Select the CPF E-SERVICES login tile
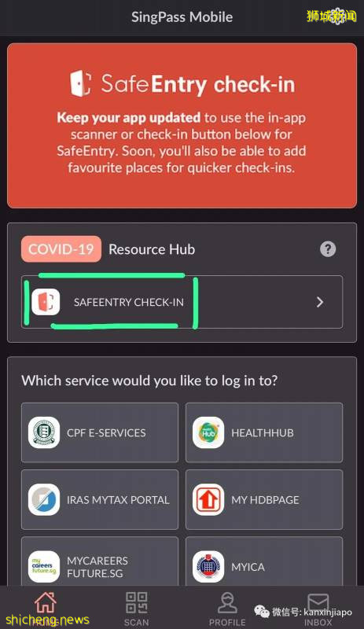 pyautogui.click(x=100, y=432)
